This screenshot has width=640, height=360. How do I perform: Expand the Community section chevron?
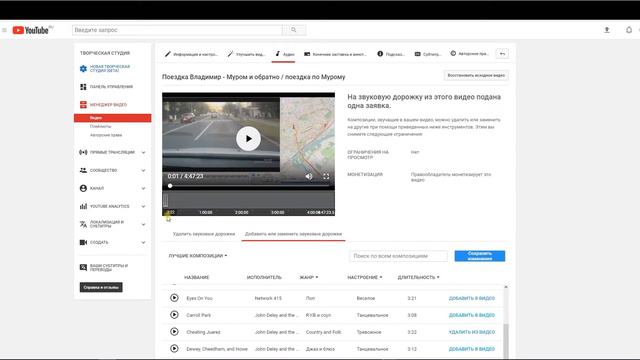point(143,170)
